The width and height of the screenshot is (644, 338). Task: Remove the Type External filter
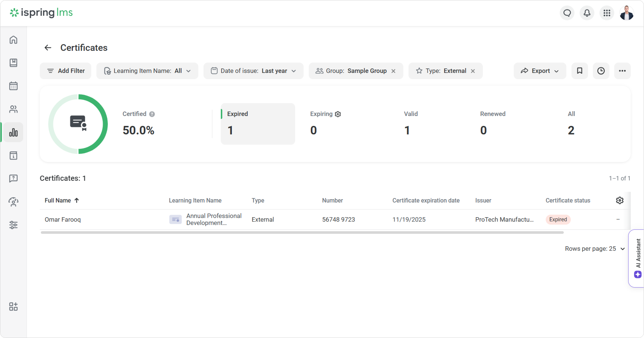pyautogui.click(x=473, y=71)
